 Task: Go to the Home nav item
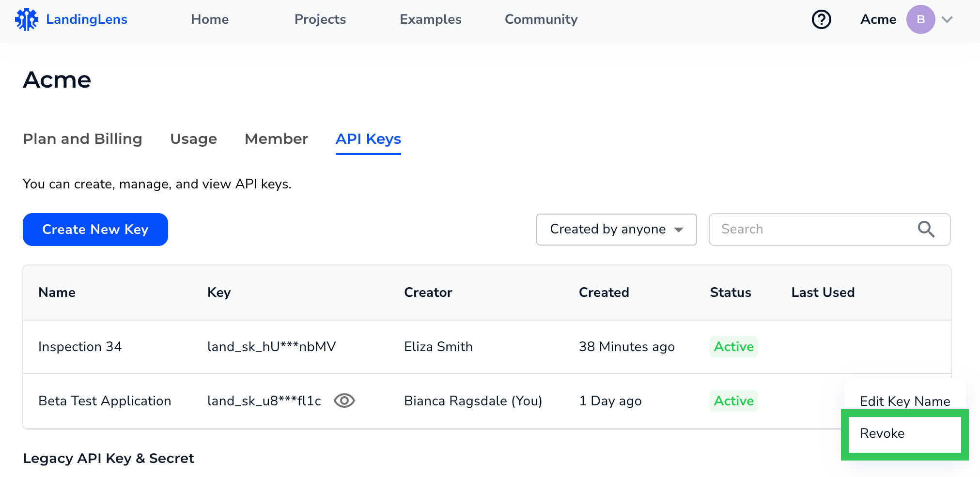[210, 19]
